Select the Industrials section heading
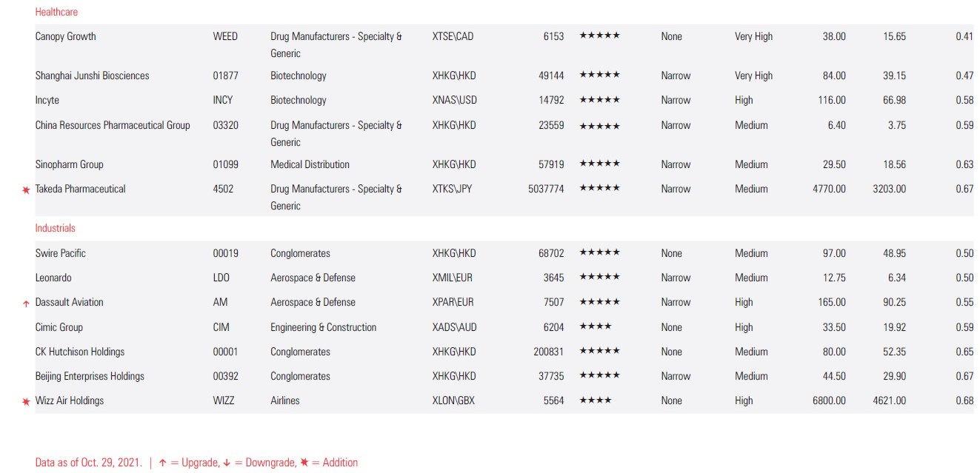980x473 pixels. [x=55, y=228]
